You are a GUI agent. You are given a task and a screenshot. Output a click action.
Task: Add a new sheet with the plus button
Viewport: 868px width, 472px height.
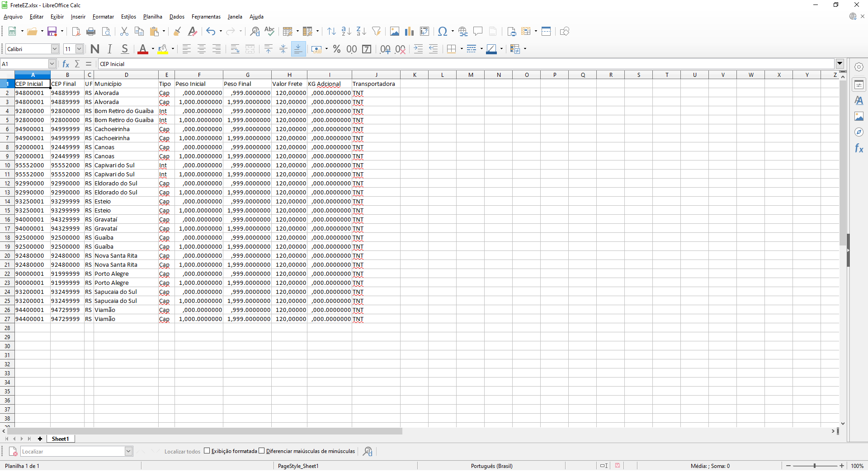pyautogui.click(x=40, y=439)
